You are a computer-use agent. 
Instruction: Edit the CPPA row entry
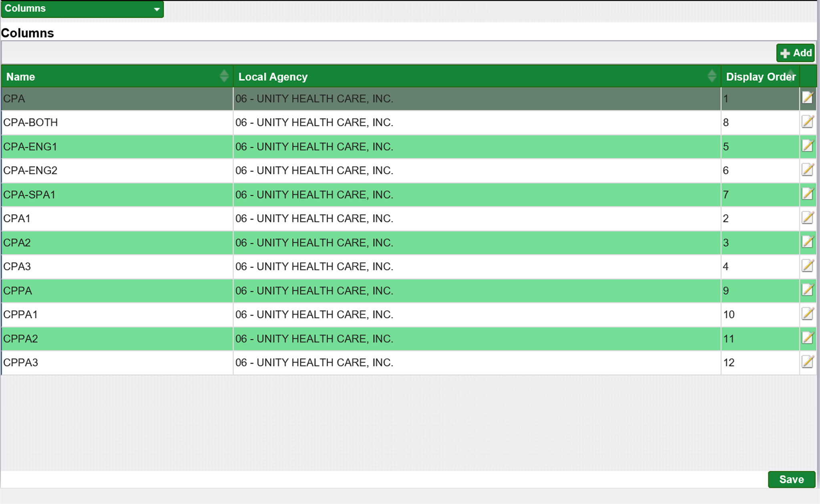[807, 290]
